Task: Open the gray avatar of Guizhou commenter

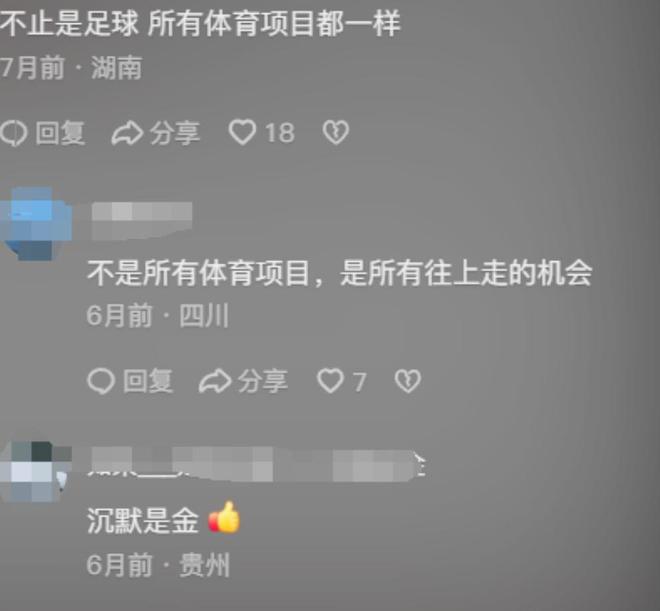Action: pos(35,471)
